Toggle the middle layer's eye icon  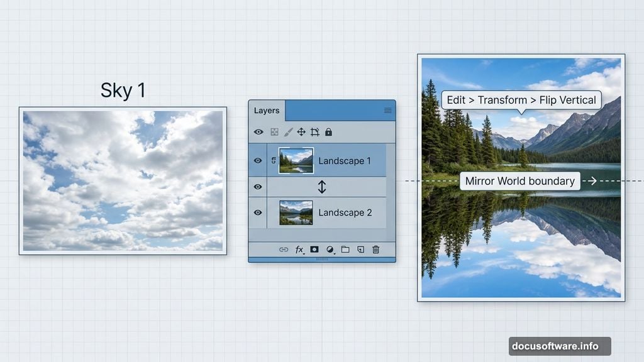click(x=258, y=187)
